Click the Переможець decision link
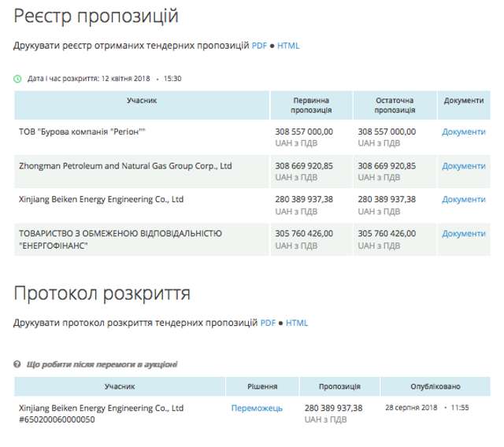The image size is (504, 447). click(x=256, y=408)
